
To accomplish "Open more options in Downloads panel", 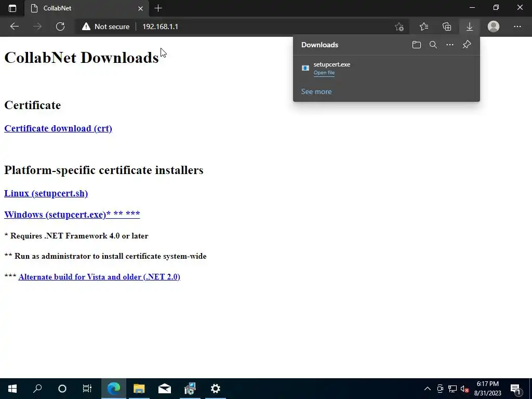I will tap(449, 45).
